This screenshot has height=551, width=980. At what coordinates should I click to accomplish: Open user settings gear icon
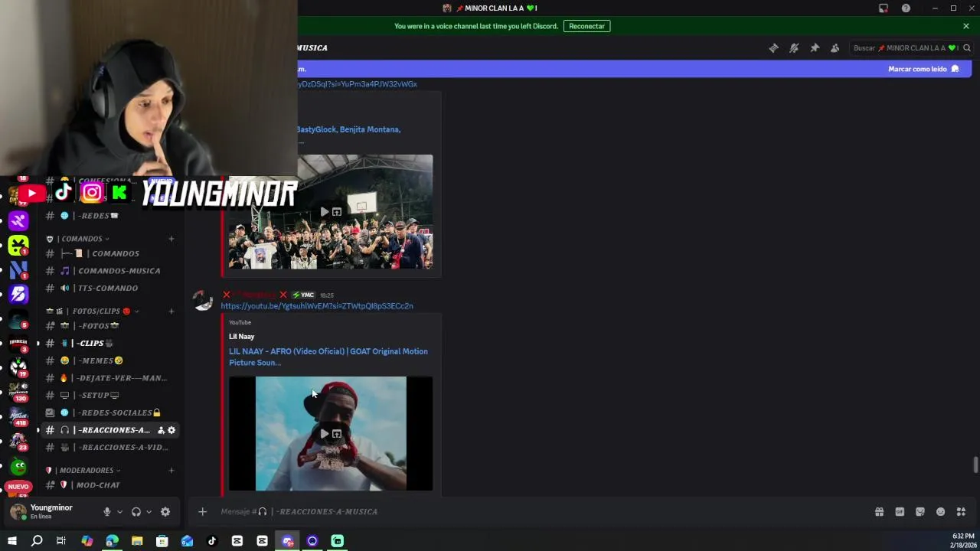[165, 512]
